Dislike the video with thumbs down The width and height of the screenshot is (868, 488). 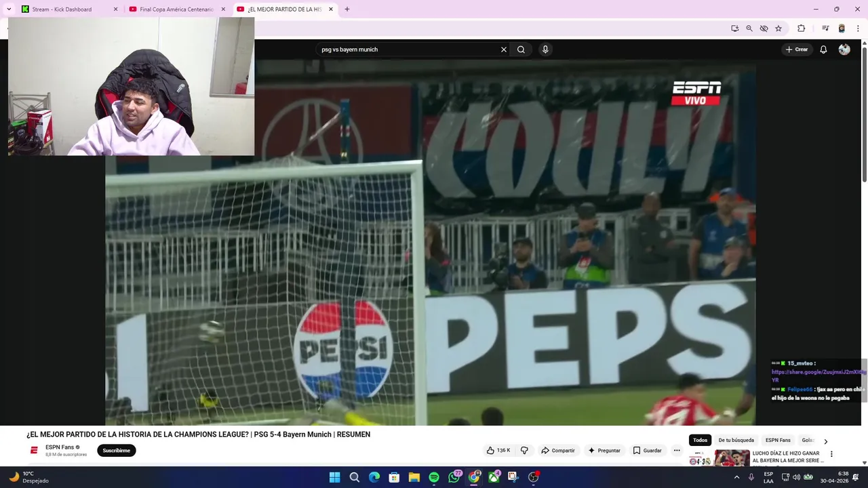pyautogui.click(x=524, y=451)
